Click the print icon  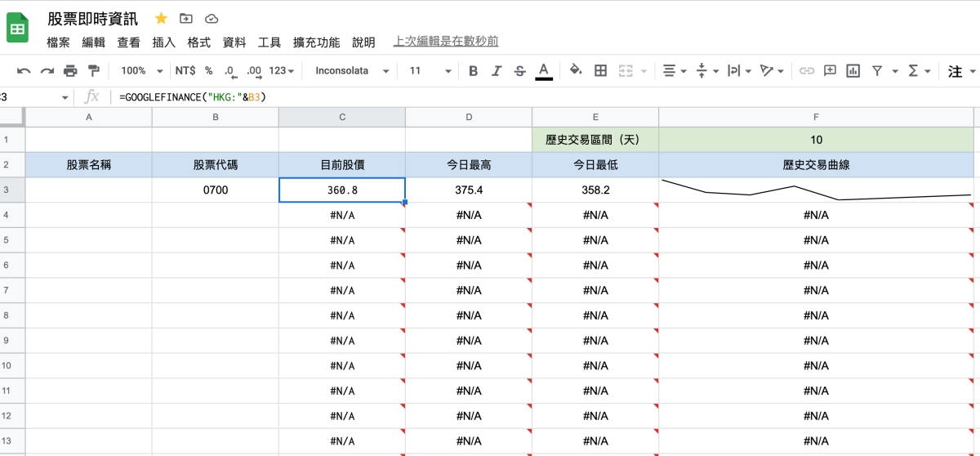point(70,71)
